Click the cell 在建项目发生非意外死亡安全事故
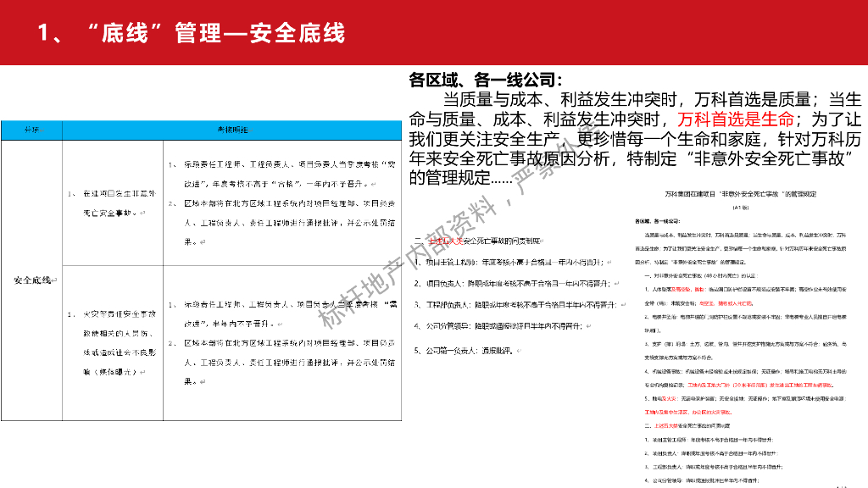The height and width of the screenshot is (488, 868). point(113,203)
